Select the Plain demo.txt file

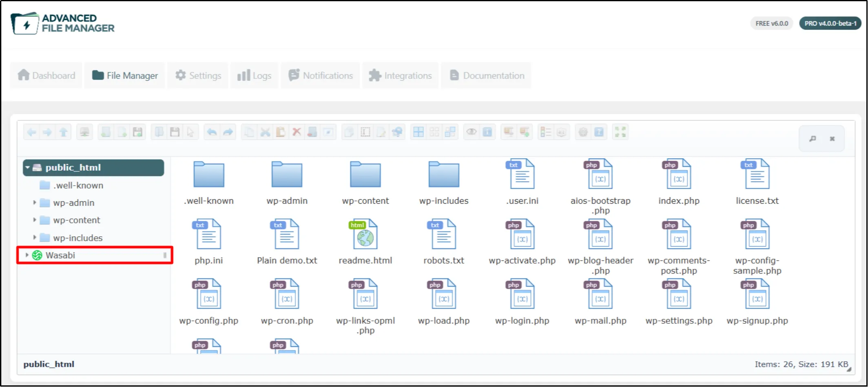point(287,242)
